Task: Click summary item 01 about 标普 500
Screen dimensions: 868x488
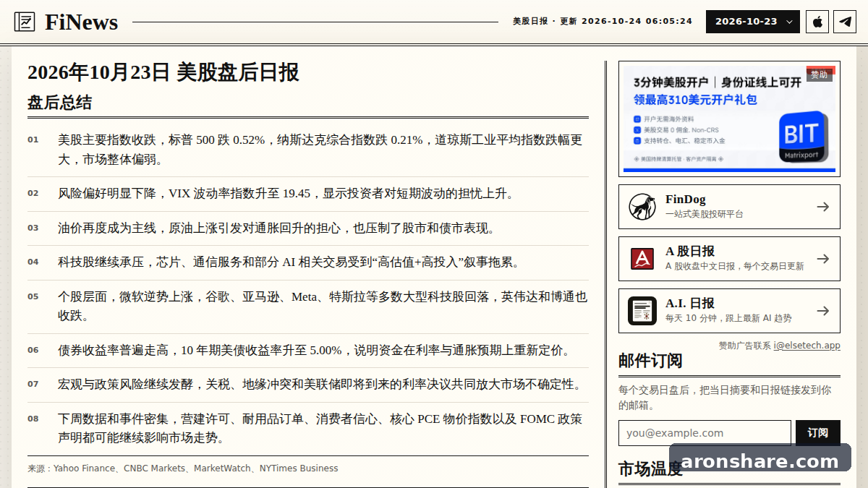Action: (308, 150)
